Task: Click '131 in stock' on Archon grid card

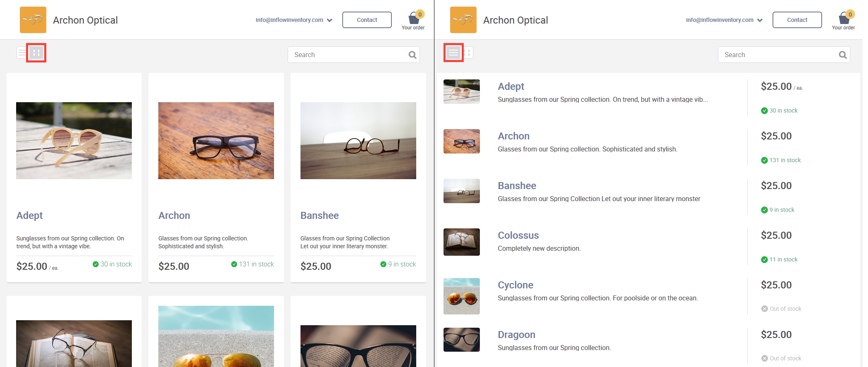Action: click(253, 264)
